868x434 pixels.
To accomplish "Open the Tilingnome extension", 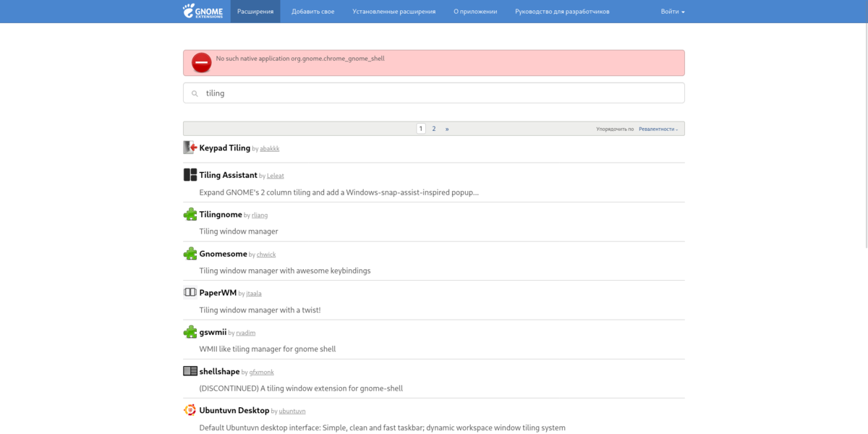I will tap(221, 214).
